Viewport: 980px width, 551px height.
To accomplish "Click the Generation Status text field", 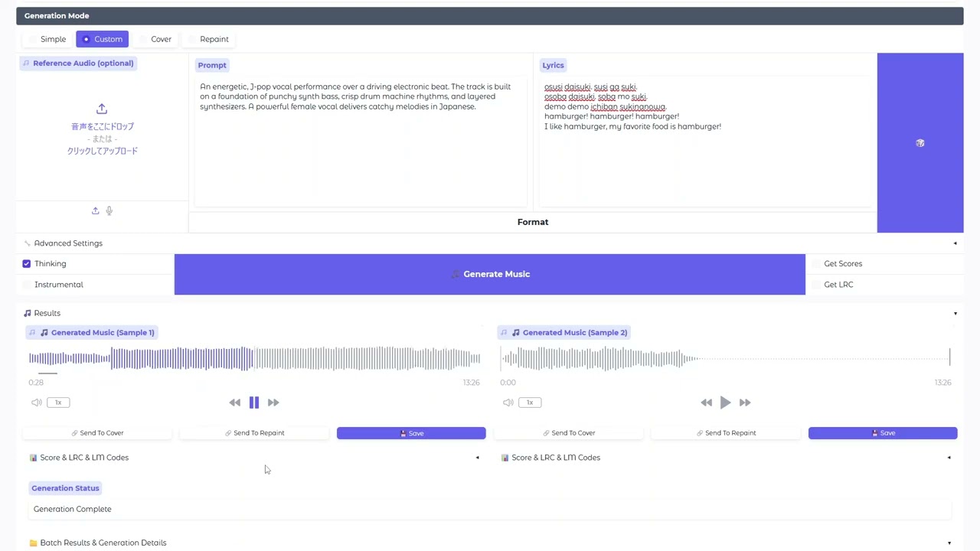I will point(490,509).
